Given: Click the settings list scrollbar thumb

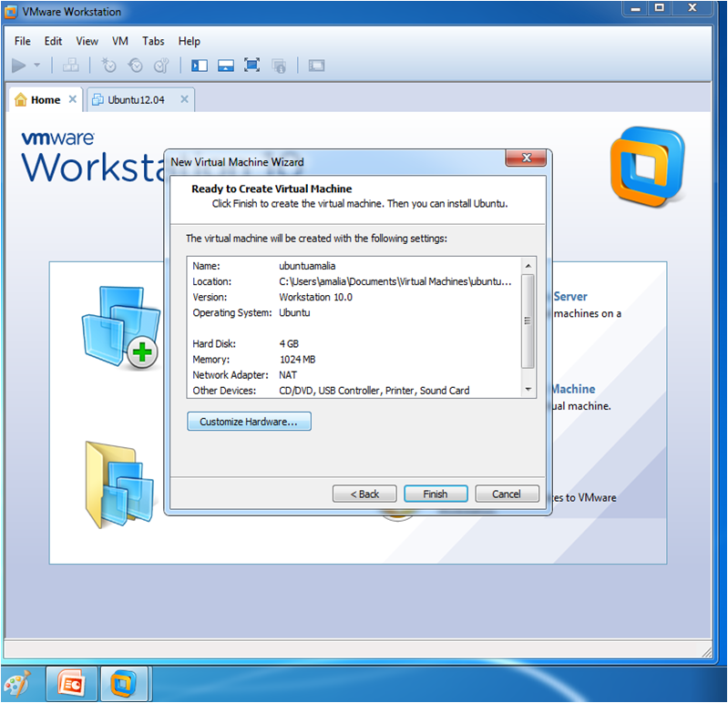Looking at the screenshot, I should (x=528, y=321).
